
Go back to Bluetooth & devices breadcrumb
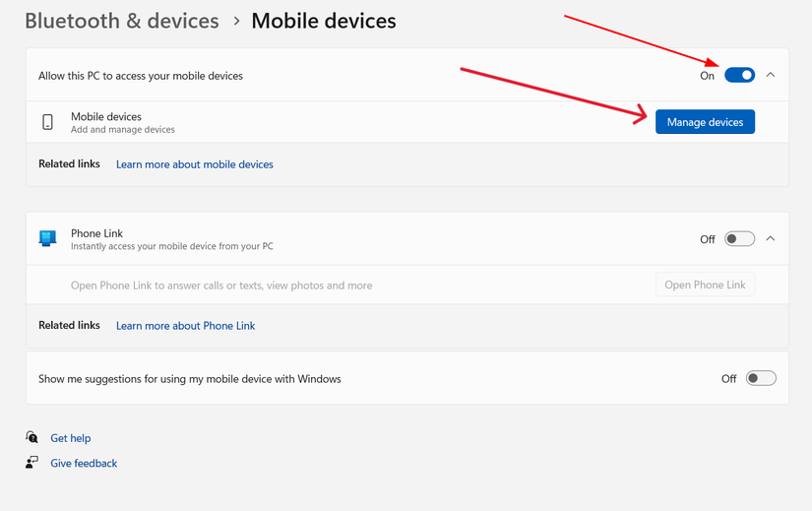(x=122, y=22)
